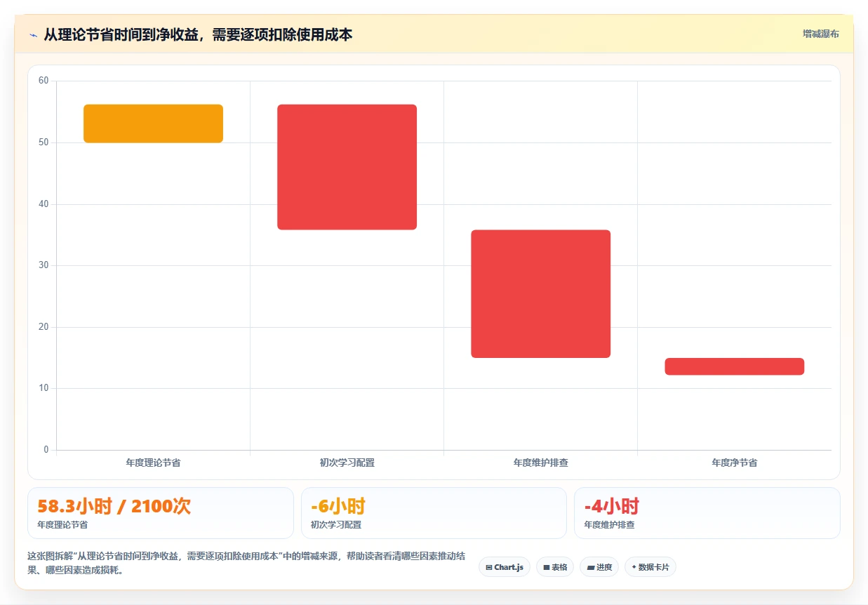The image size is (868, 605).
Task: Click the y-axis value 10
Action: (x=44, y=388)
